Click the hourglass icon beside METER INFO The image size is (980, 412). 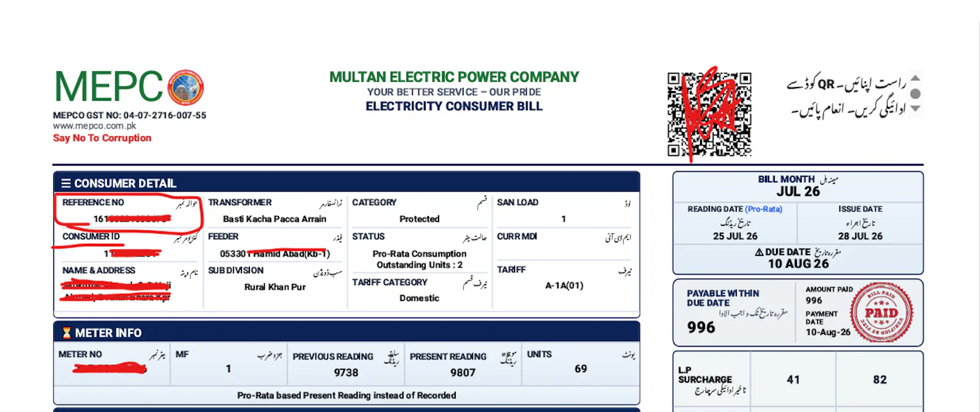tap(66, 333)
